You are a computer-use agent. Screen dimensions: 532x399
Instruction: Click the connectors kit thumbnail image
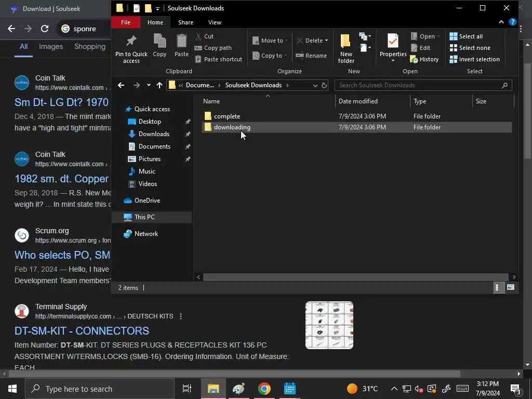329,325
